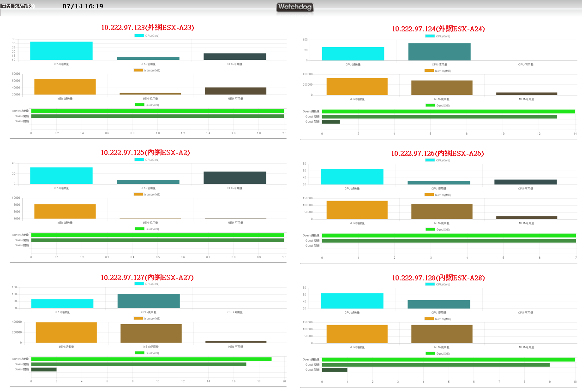This screenshot has width=582, height=392.
Task: Select the VM-系統資源 tab
Action: [18, 6]
